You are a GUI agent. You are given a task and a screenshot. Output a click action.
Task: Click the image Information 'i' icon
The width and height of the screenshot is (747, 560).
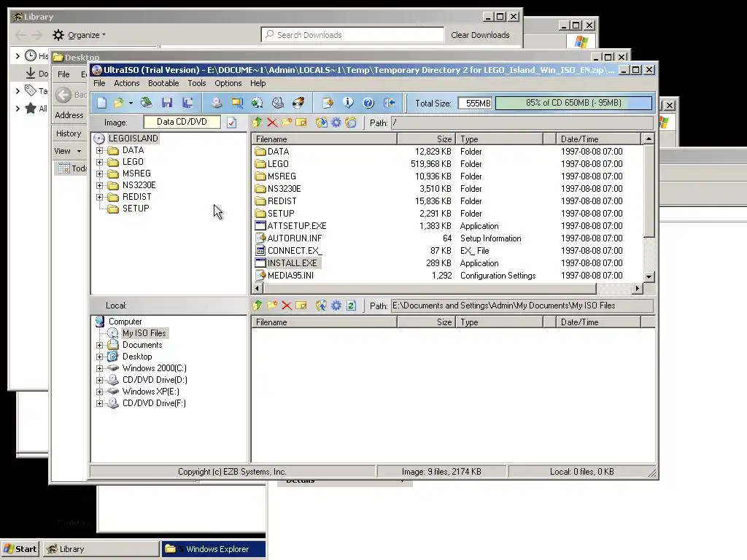pyautogui.click(x=348, y=103)
